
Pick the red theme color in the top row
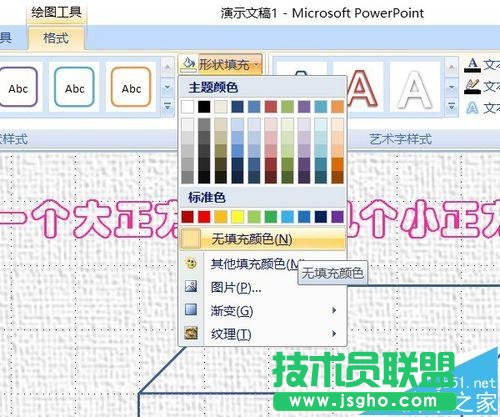(271, 107)
